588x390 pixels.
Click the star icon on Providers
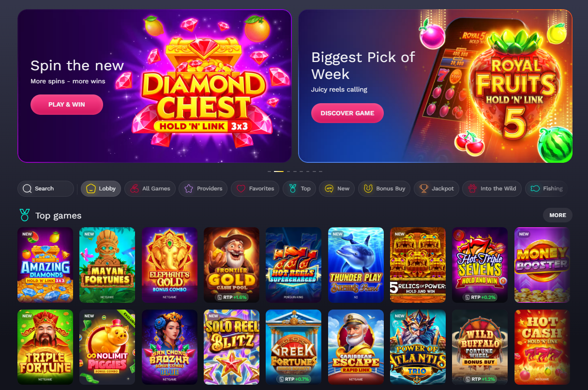coord(189,188)
